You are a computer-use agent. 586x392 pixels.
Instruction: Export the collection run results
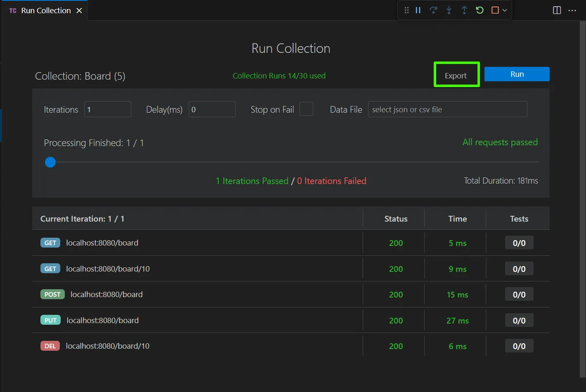point(456,76)
